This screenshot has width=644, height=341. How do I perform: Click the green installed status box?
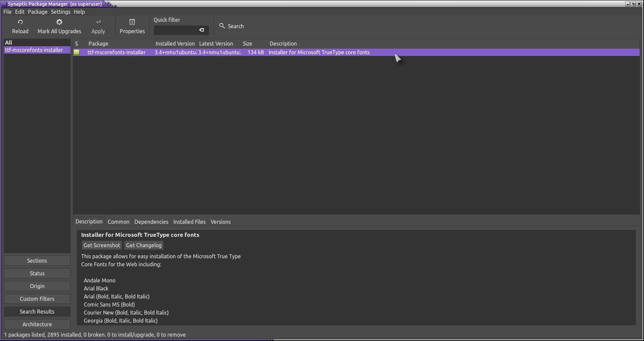[77, 52]
